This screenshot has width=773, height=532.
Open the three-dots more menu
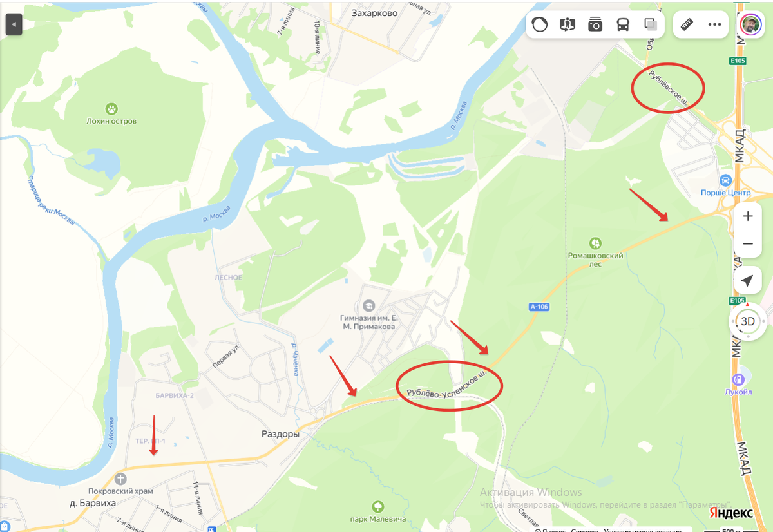[x=714, y=25]
